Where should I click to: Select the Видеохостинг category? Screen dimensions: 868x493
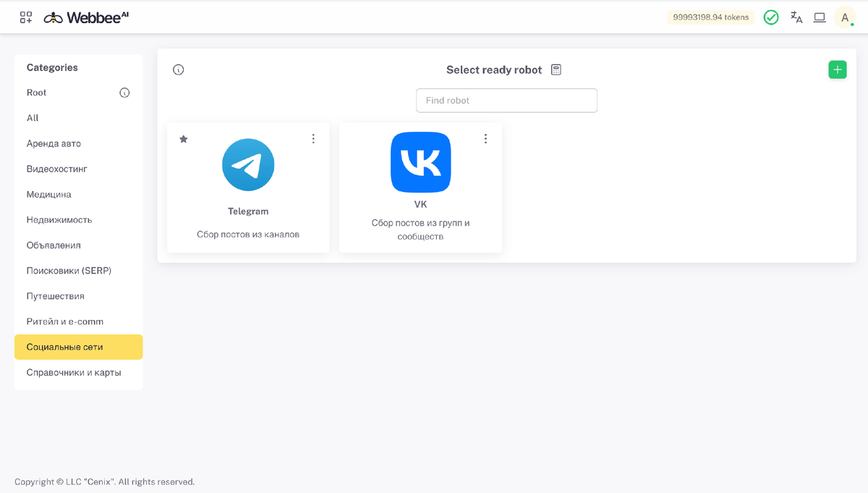pyautogui.click(x=79, y=169)
